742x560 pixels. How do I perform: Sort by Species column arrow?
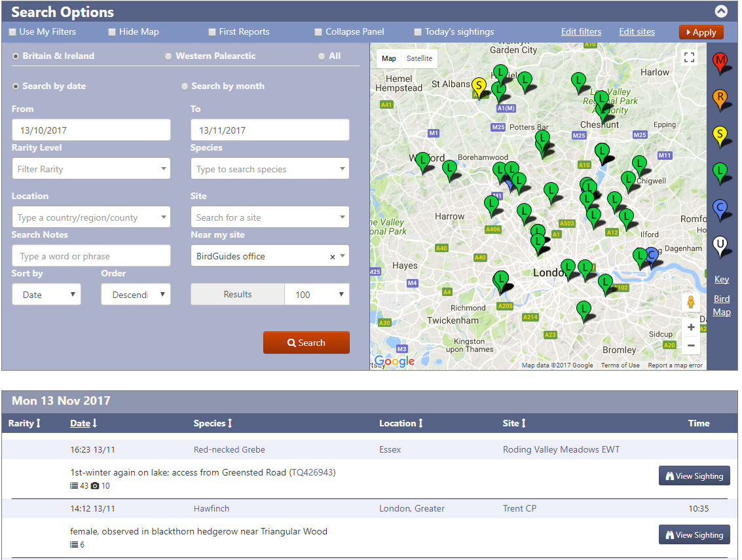pos(229,423)
